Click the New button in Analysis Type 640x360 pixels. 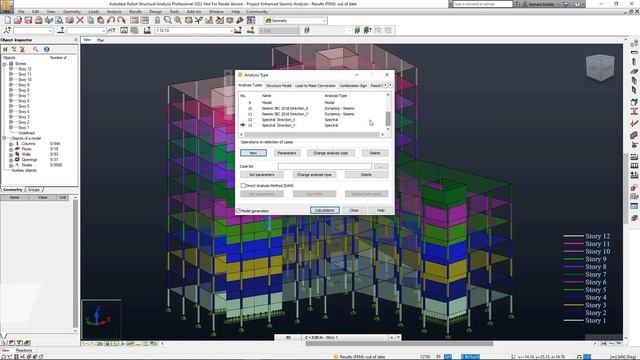[253, 153]
